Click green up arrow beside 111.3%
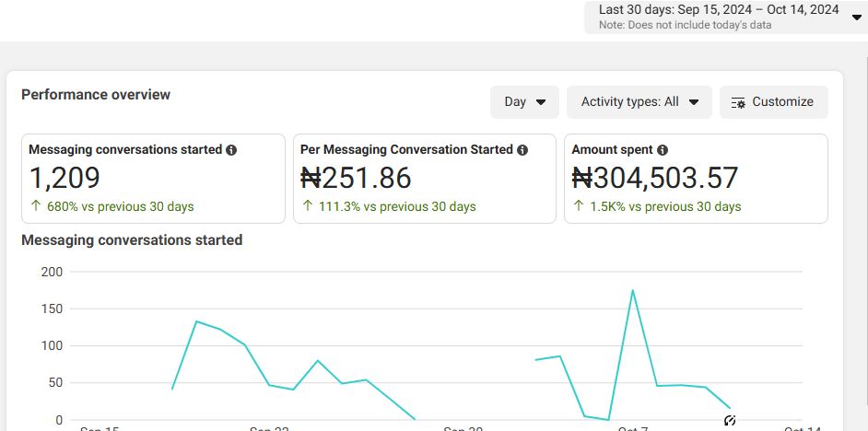The image size is (868, 431). (308, 206)
